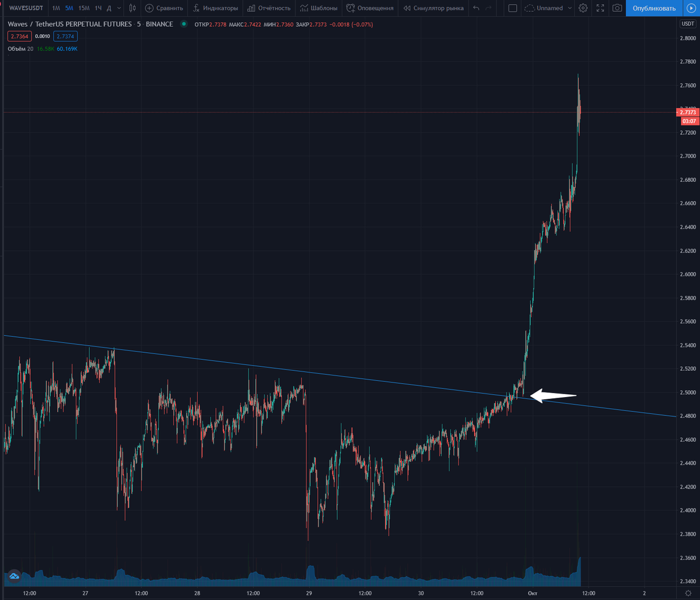The height and width of the screenshot is (600, 700).
Task: Take a chart snapshot with camera icon
Action: point(617,8)
